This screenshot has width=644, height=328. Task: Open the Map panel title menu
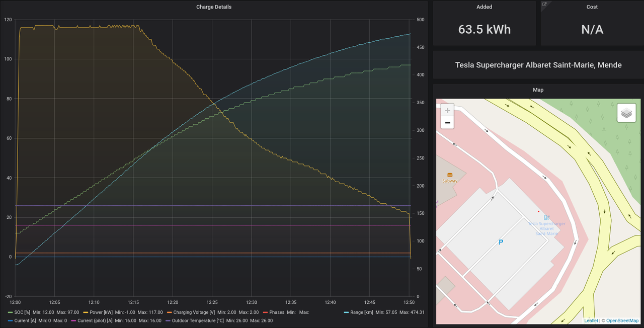tap(538, 90)
